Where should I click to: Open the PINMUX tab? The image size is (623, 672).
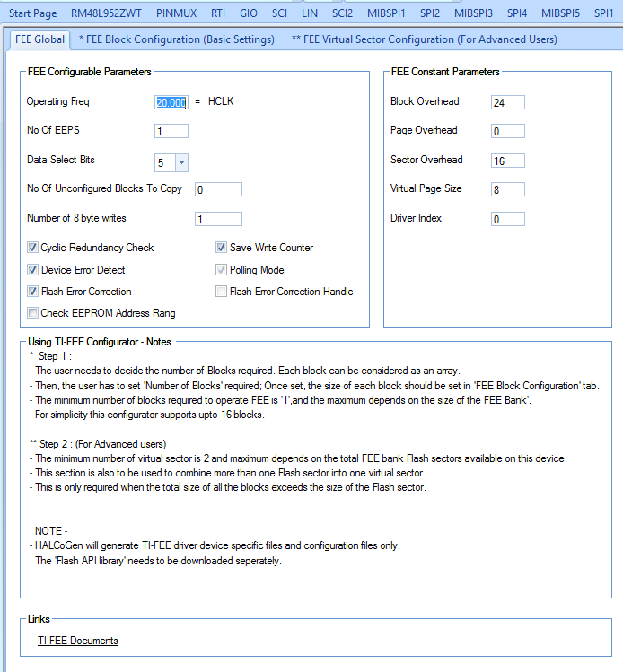[176, 13]
